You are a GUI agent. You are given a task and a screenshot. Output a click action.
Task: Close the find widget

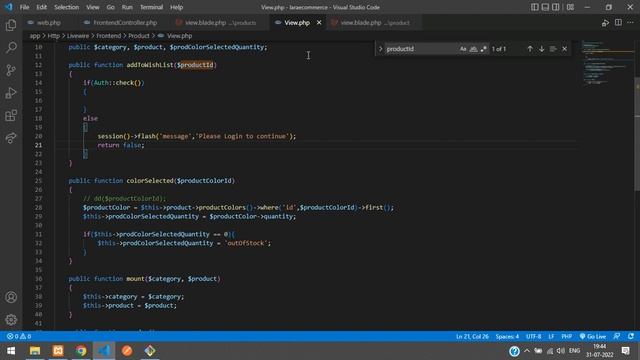[x=564, y=49]
